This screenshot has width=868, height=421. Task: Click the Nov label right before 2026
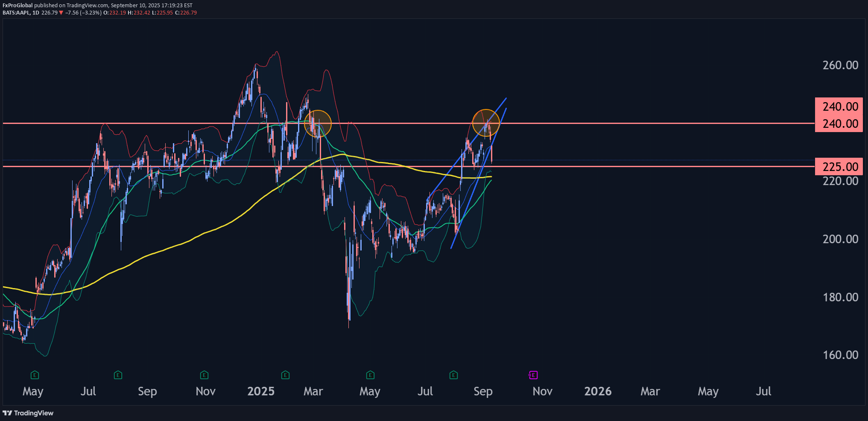pyautogui.click(x=542, y=391)
